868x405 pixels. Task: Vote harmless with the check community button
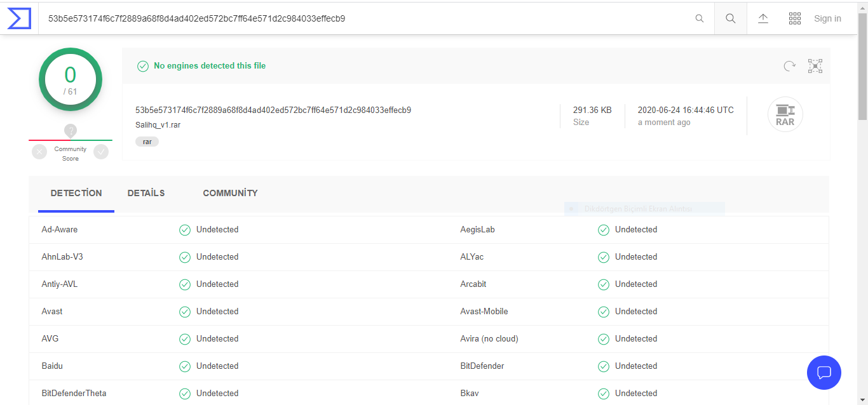click(x=101, y=152)
